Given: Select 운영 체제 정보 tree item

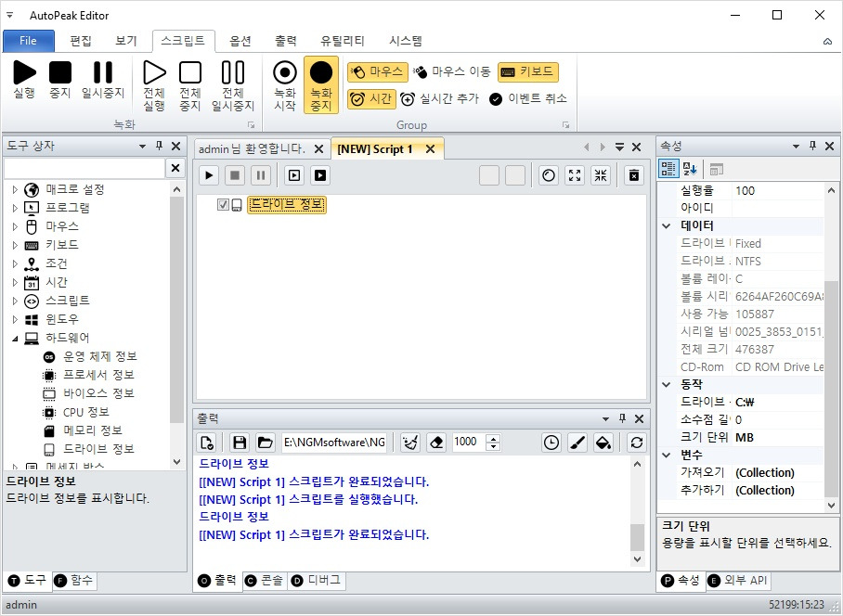Looking at the screenshot, I should click(x=100, y=356).
